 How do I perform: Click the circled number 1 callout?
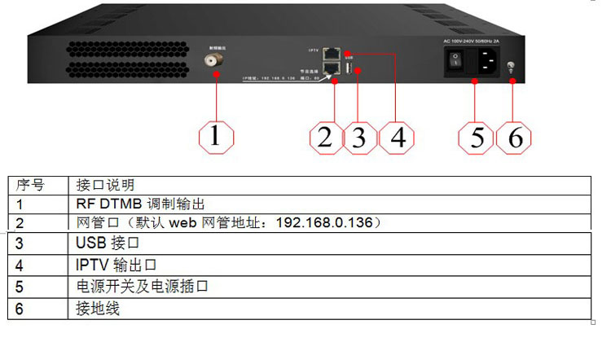(x=216, y=138)
